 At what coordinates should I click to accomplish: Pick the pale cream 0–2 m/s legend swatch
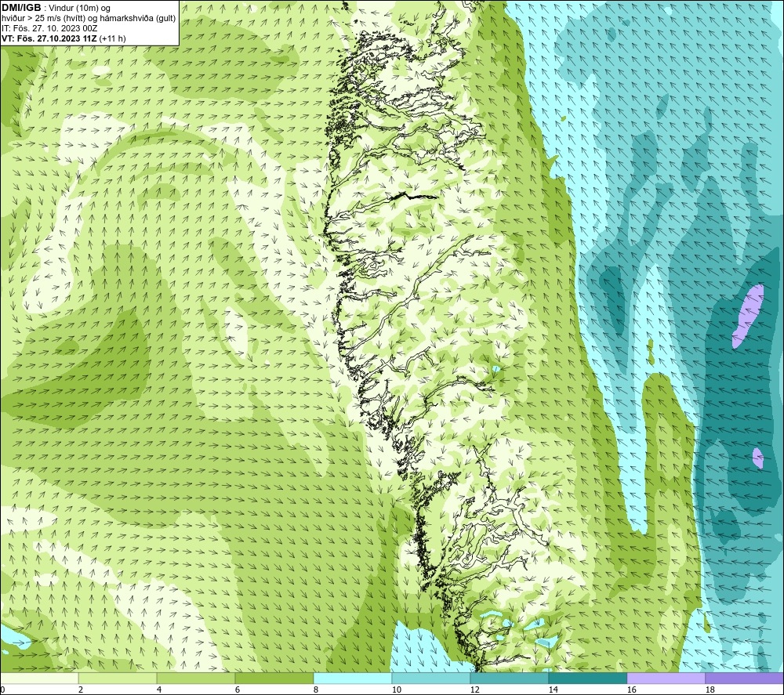[x=39, y=678]
